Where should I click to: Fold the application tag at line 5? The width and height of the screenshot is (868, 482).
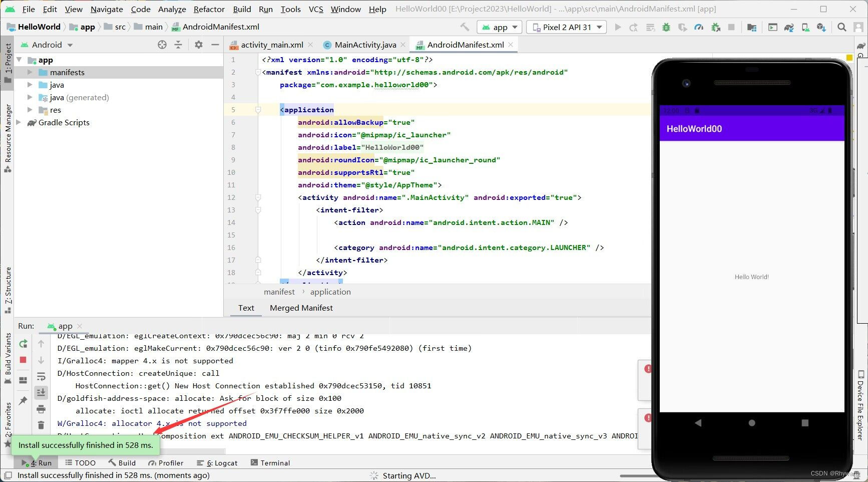(258, 110)
